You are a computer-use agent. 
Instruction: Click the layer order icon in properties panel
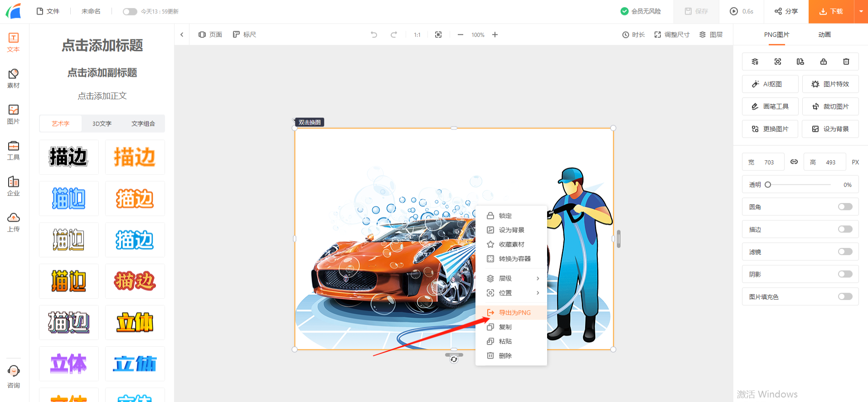pos(755,62)
